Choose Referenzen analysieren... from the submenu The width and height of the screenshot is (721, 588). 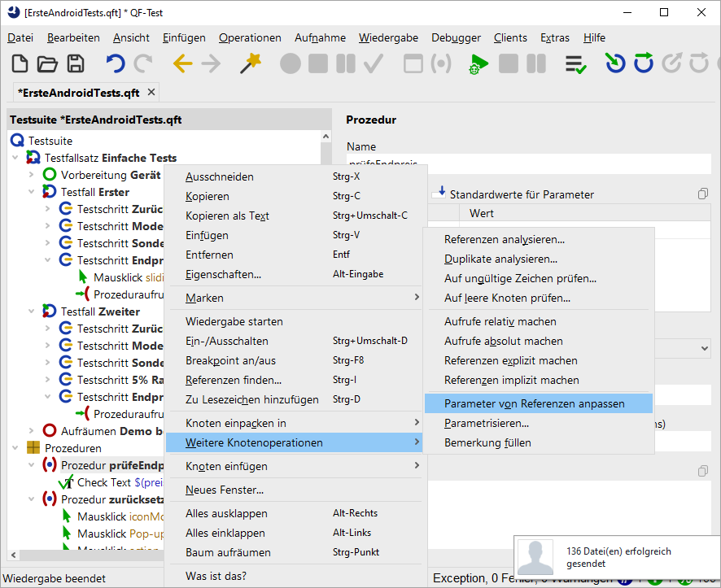[x=505, y=239]
